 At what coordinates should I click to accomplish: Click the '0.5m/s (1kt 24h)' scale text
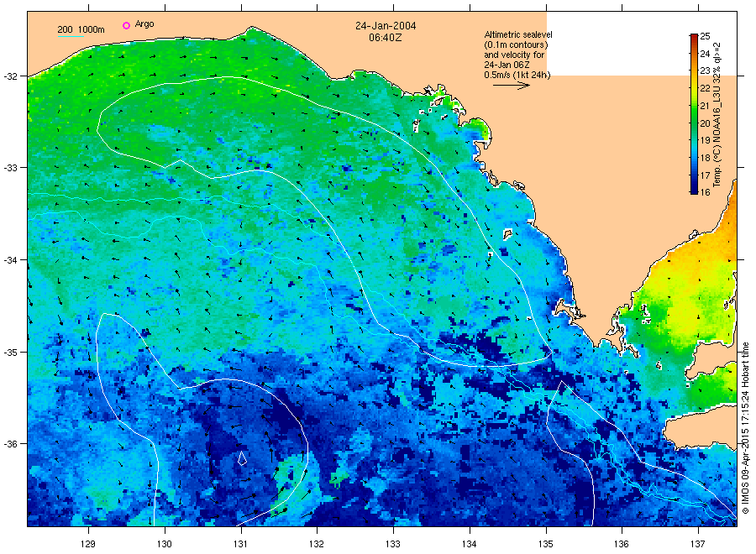[517, 75]
